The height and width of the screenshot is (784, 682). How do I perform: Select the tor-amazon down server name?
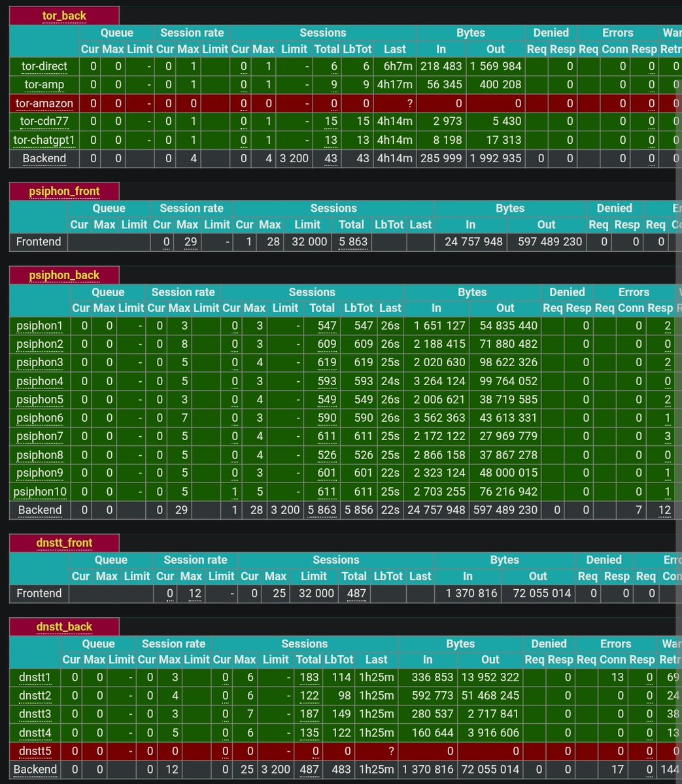[44, 103]
